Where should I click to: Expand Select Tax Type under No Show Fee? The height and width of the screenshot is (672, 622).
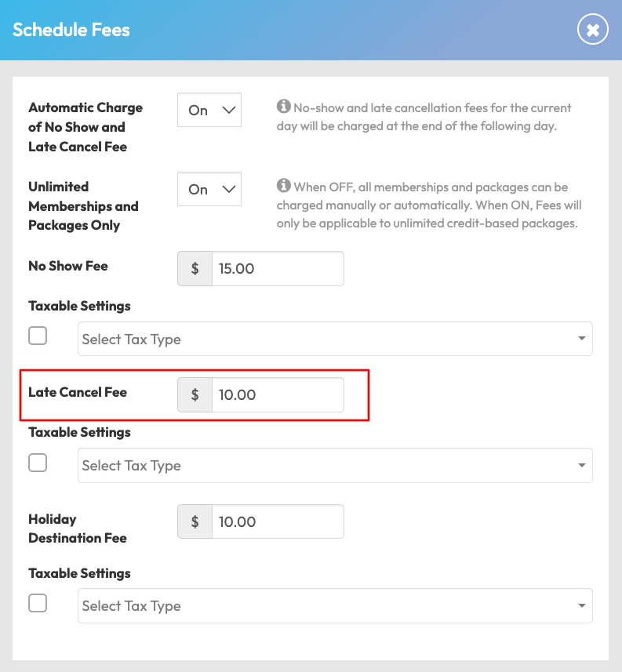click(x=335, y=339)
